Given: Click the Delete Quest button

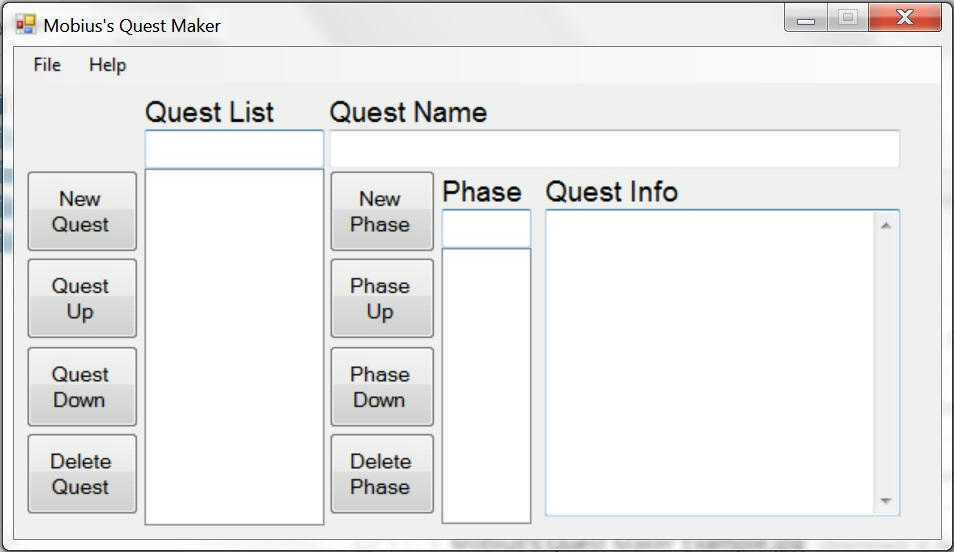Looking at the screenshot, I should coord(82,473).
